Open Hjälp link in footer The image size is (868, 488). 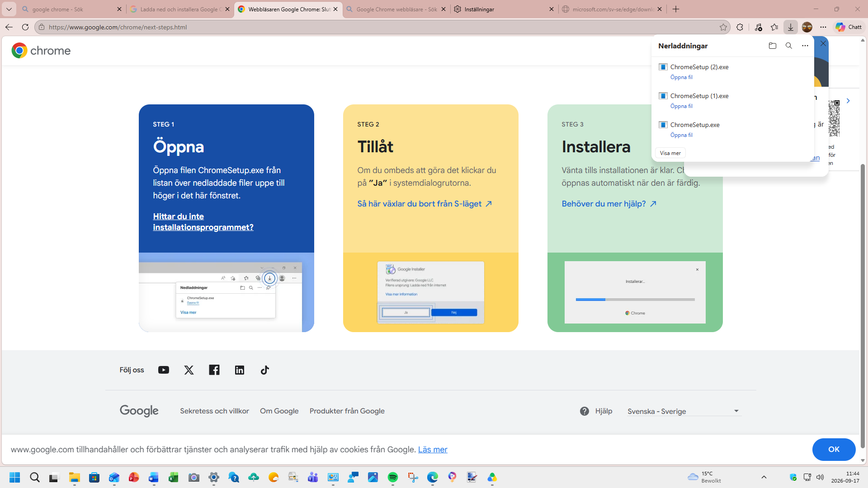point(596,411)
